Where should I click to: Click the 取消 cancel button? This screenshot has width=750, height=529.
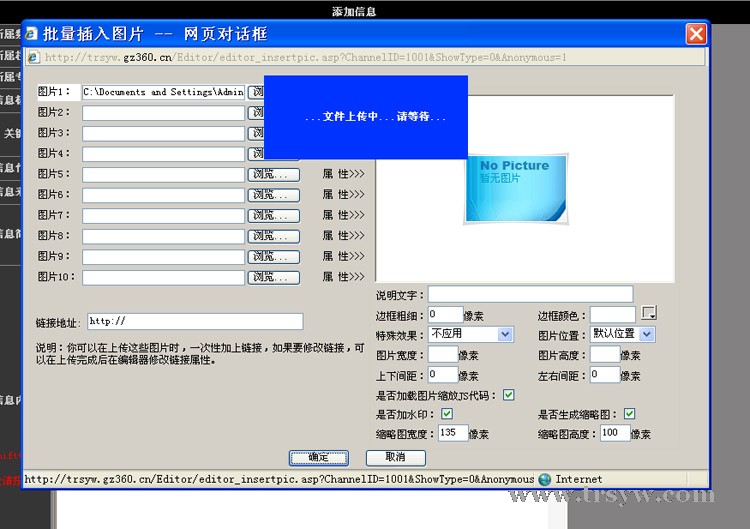coord(395,457)
